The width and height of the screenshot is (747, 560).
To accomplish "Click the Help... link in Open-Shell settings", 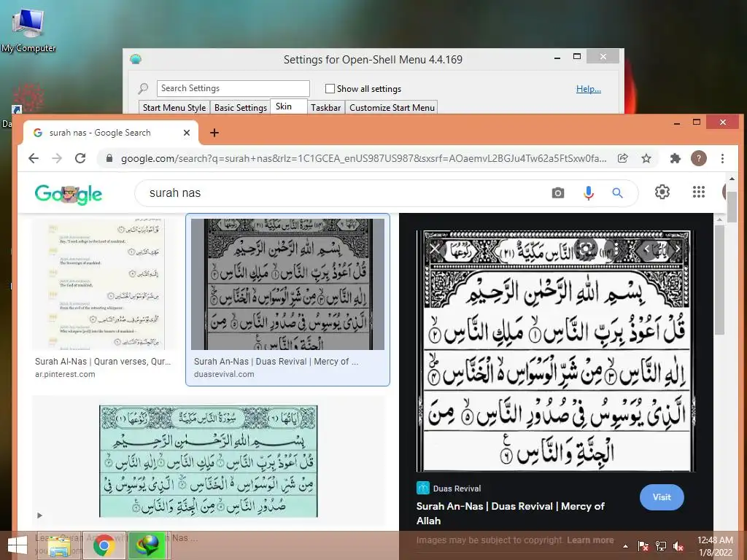I will click(589, 88).
